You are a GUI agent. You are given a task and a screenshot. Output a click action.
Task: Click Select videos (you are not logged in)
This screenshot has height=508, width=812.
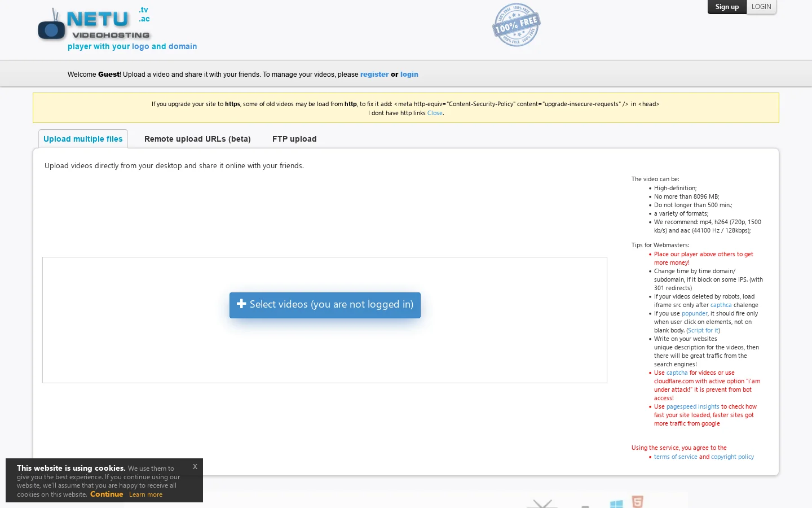tap(325, 305)
